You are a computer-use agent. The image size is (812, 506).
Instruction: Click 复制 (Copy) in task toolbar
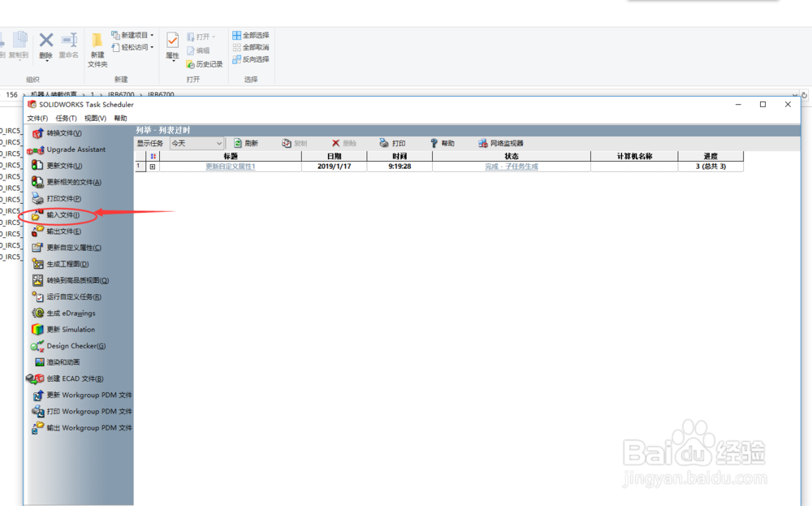coord(295,144)
